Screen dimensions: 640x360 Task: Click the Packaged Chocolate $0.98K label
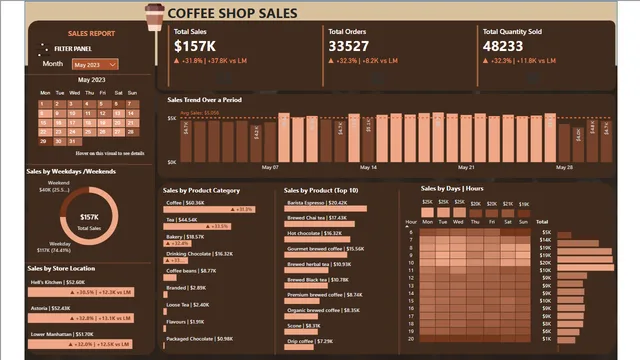coord(199,339)
